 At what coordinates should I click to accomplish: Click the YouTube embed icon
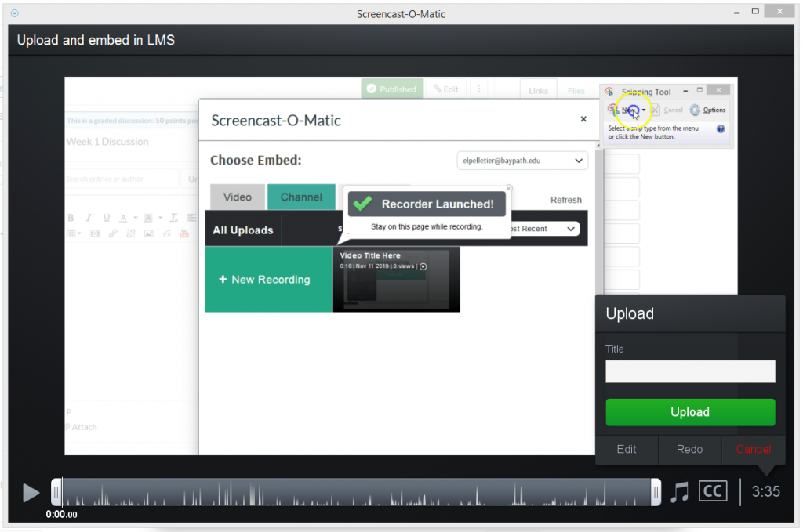pyautogui.click(x=183, y=233)
